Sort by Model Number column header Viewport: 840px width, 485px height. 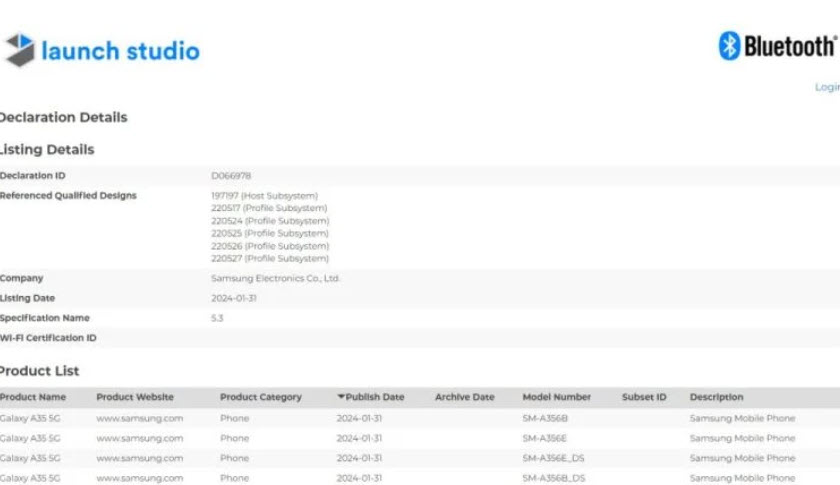[x=557, y=397]
